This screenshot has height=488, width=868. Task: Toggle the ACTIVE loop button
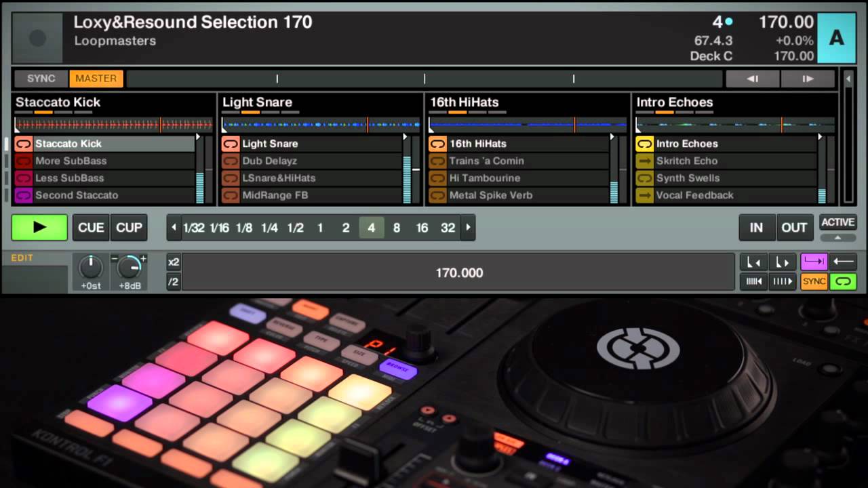click(837, 222)
